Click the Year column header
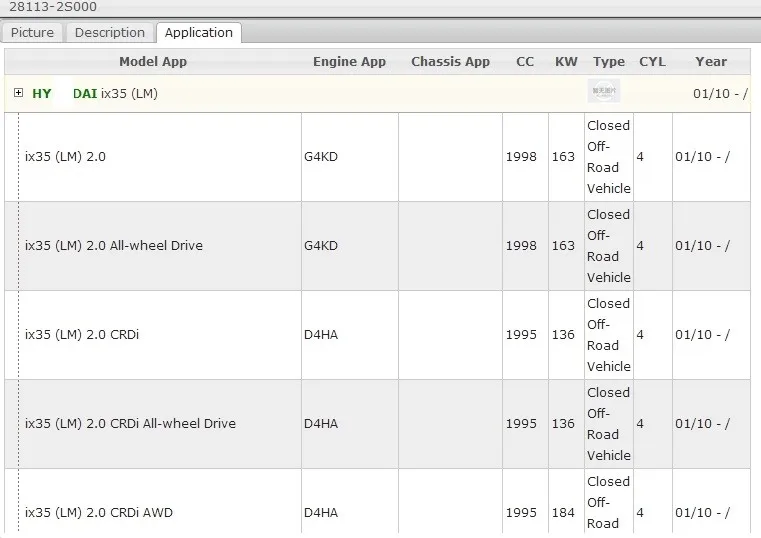The width and height of the screenshot is (761, 538). click(x=711, y=62)
